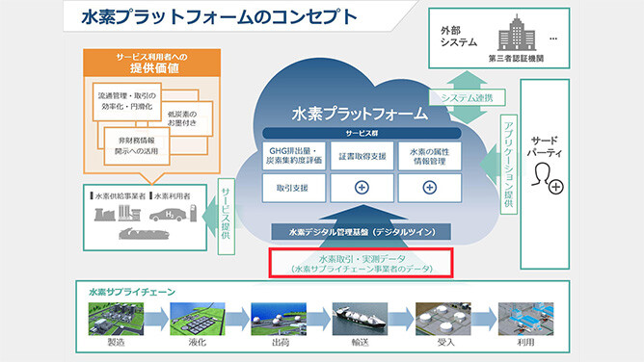Select the 輸送 ship thumbnail
This screenshot has height=362, width=644.
360,319
